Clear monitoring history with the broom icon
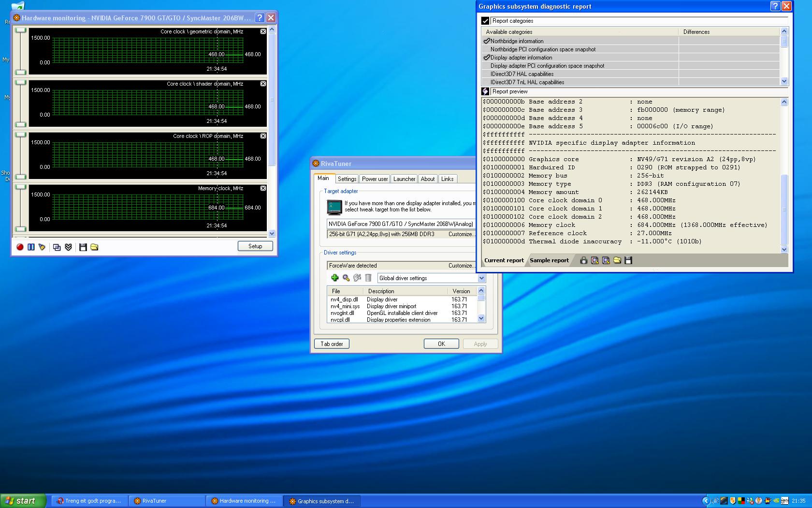 [x=42, y=247]
